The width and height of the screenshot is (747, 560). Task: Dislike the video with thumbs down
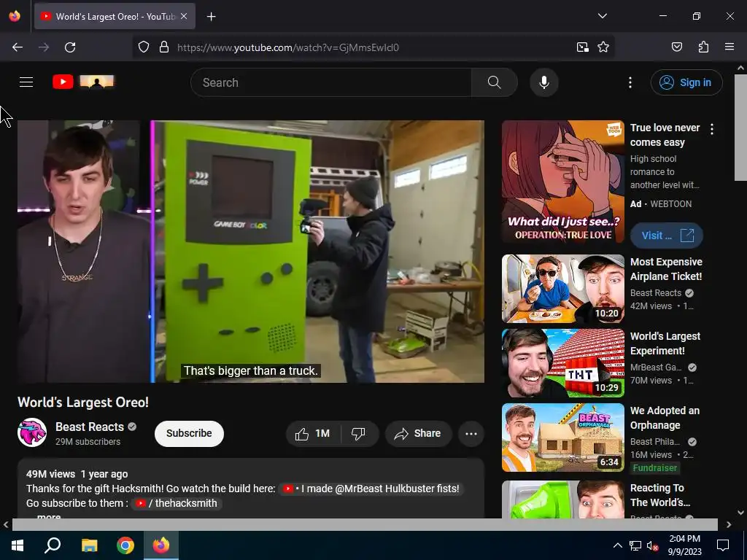coord(359,433)
